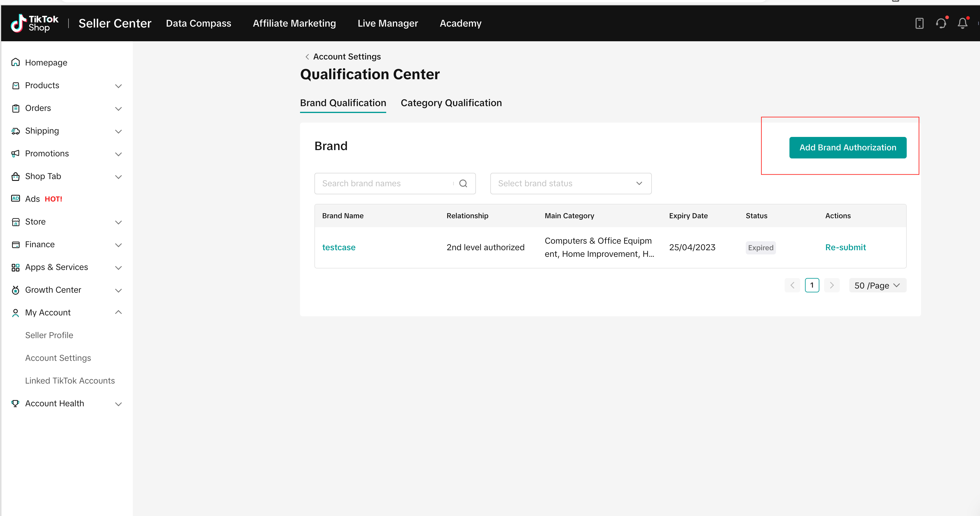The image size is (980, 516).
Task: Click the mobile phone icon in header
Action: 919,24
